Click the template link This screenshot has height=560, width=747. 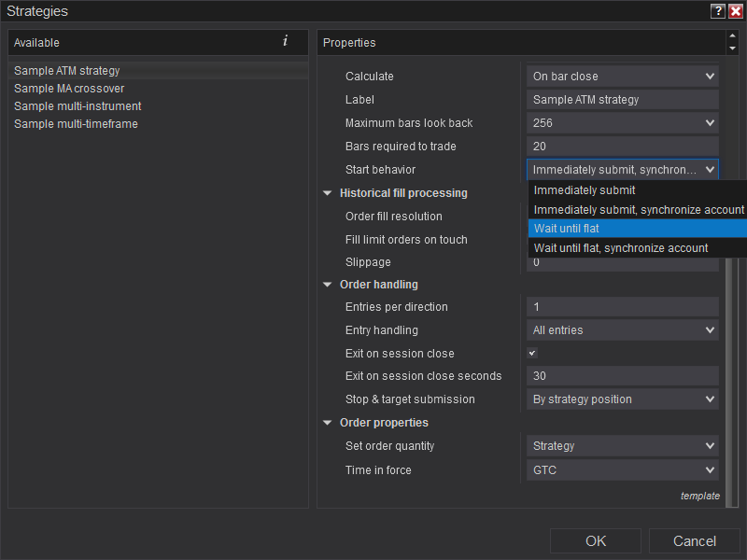click(699, 497)
